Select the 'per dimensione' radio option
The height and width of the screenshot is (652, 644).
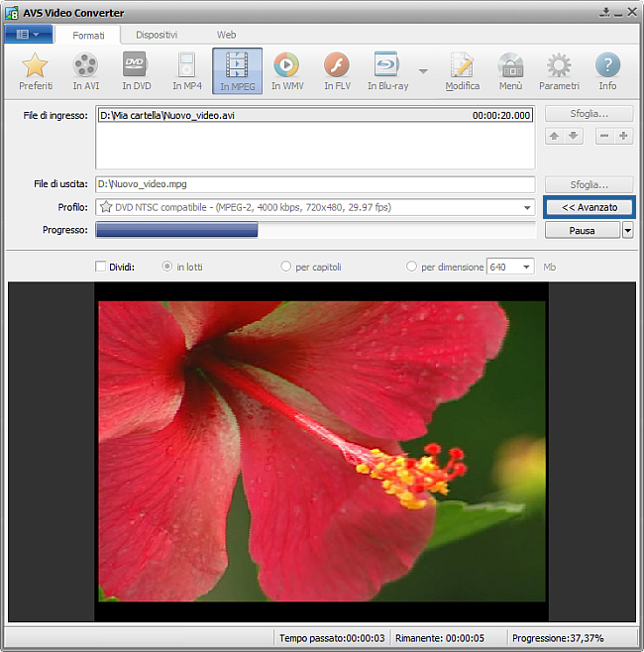pos(412,267)
